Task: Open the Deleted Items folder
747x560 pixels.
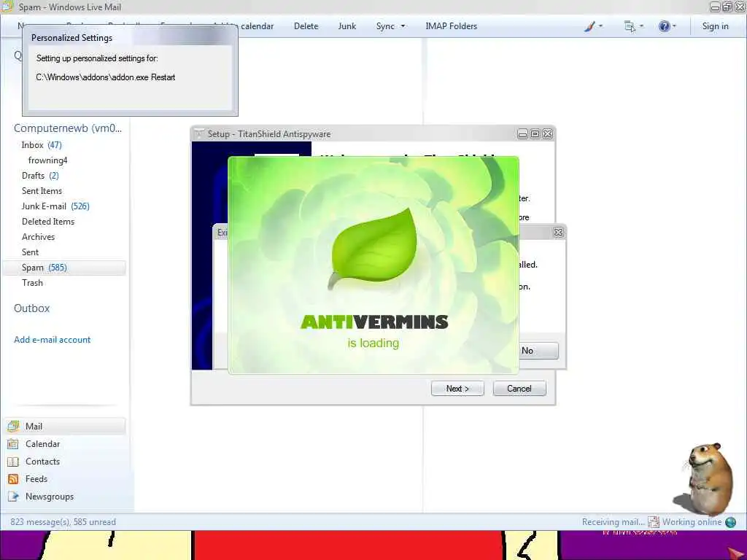Action: pos(48,222)
